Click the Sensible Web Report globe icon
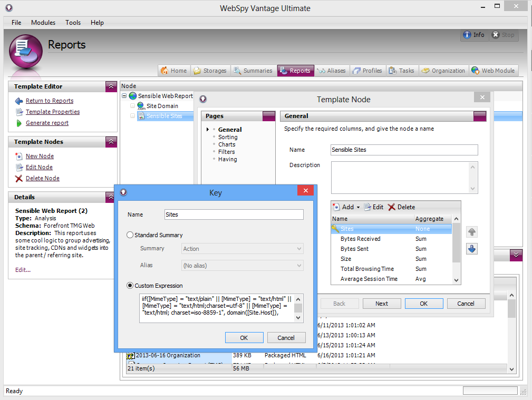Viewport: 532px width, 400px height. pos(133,96)
